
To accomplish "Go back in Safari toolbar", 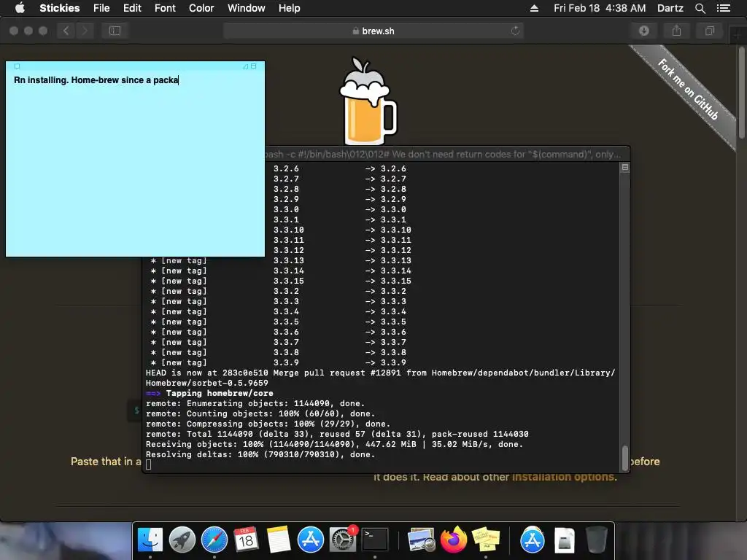I will click(x=66, y=31).
